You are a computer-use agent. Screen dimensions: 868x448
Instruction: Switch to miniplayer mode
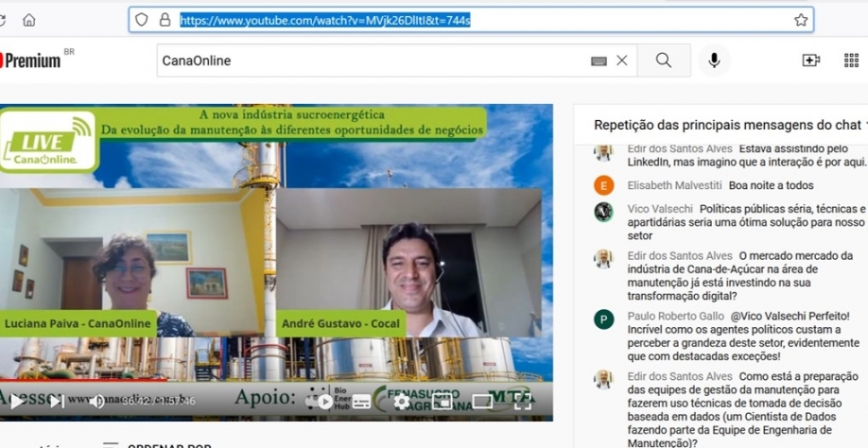(x=442, y=401)
